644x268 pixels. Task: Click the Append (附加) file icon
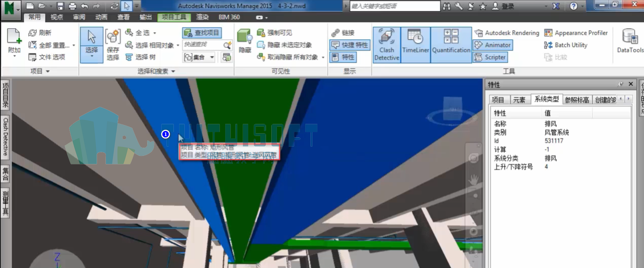click(14, 36)
